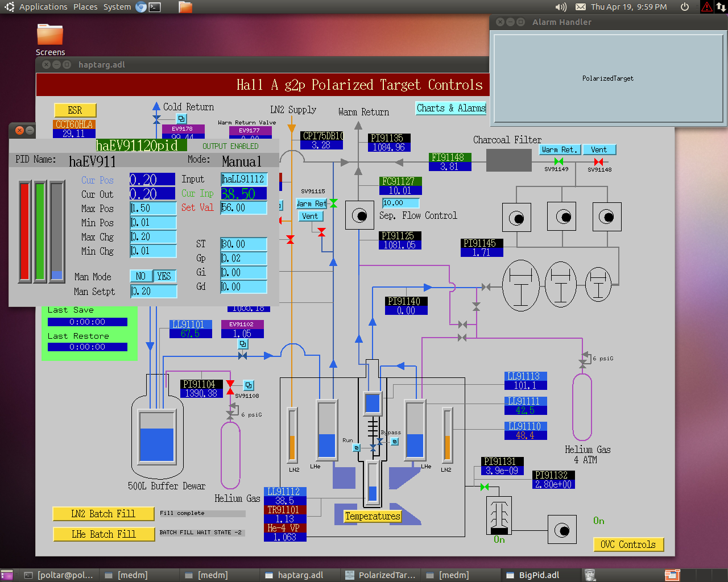Switch to PolarizedTar... taskbar window
This screenshot has height=582, width=728.
pos(380,575)
